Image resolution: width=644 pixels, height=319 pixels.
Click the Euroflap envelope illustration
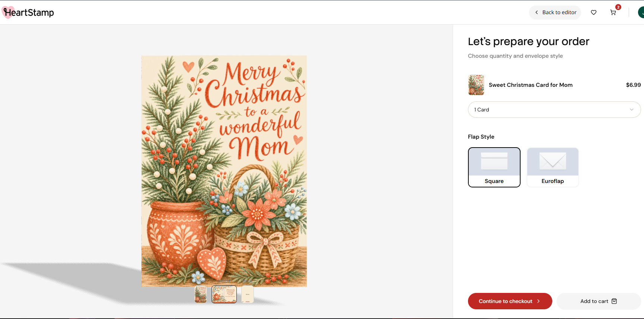pos(553,161)
